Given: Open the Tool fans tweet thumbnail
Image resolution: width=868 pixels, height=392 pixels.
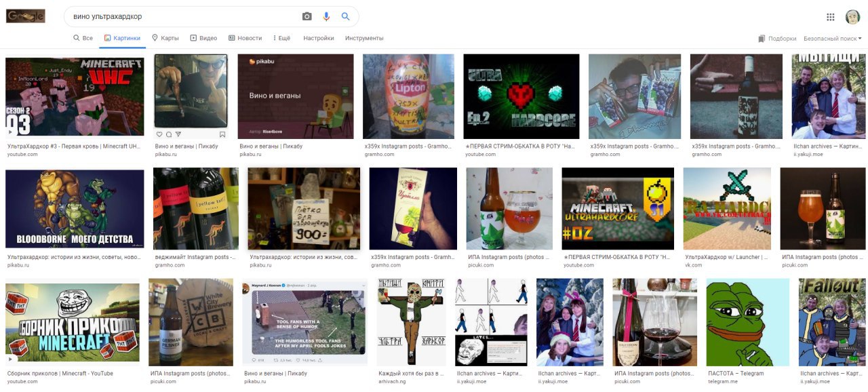Looking at the screenshot, I should [x=305, y=322].
